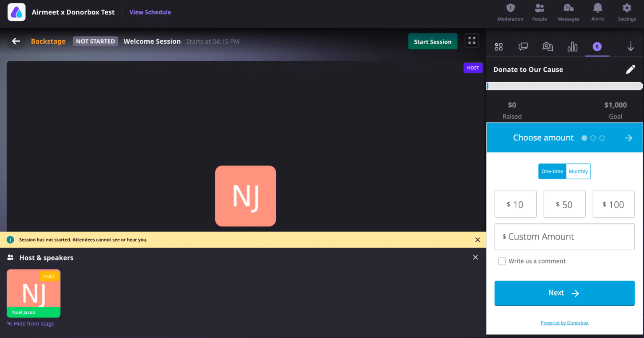The height and width of the screenshot is (338, 644).
Task: Open the polls bar chart tab
Action: tap(572, 47)
